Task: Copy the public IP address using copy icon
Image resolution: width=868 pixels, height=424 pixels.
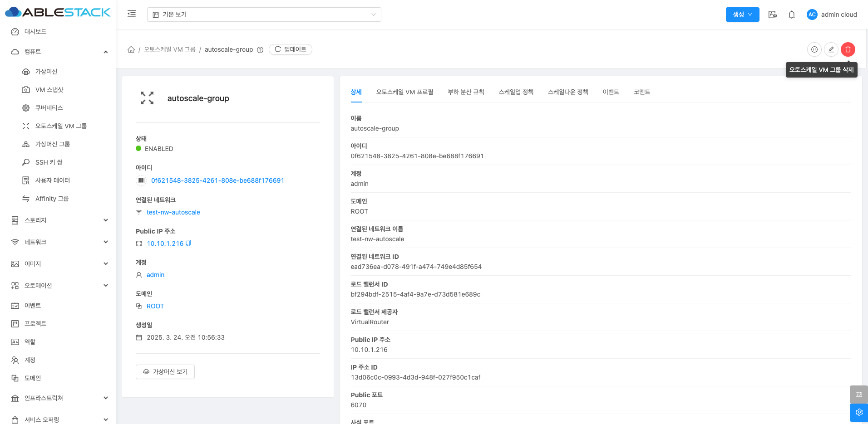Action: 188,244
